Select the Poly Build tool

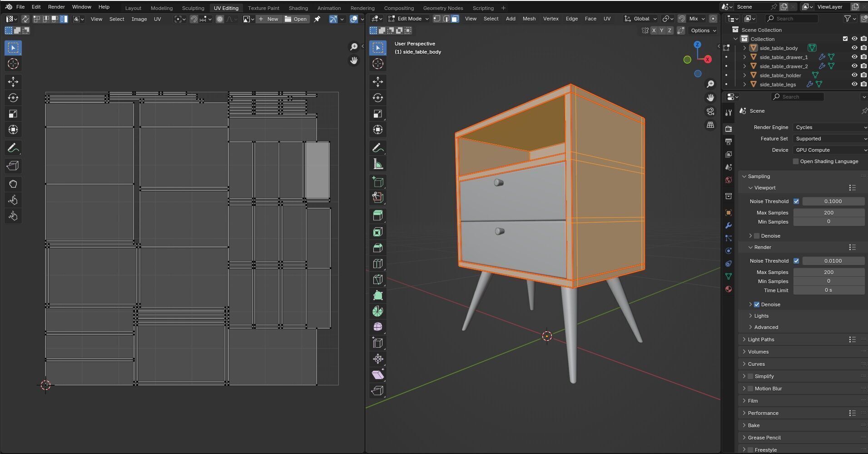click(378, 295)
